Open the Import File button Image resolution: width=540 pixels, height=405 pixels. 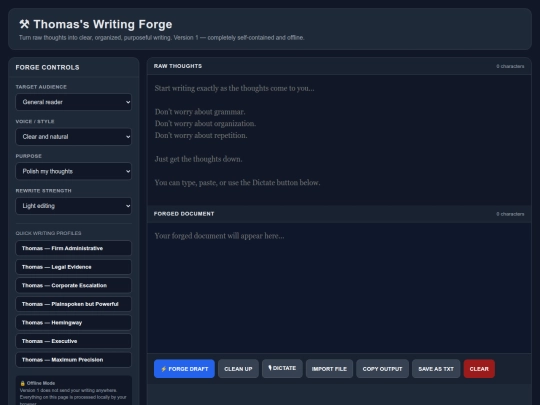click(329, 369)
